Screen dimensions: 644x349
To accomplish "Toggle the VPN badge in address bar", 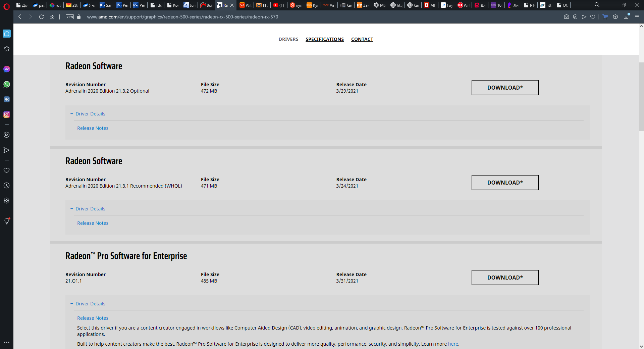I will pyautogui.click(x=70, y=17).
